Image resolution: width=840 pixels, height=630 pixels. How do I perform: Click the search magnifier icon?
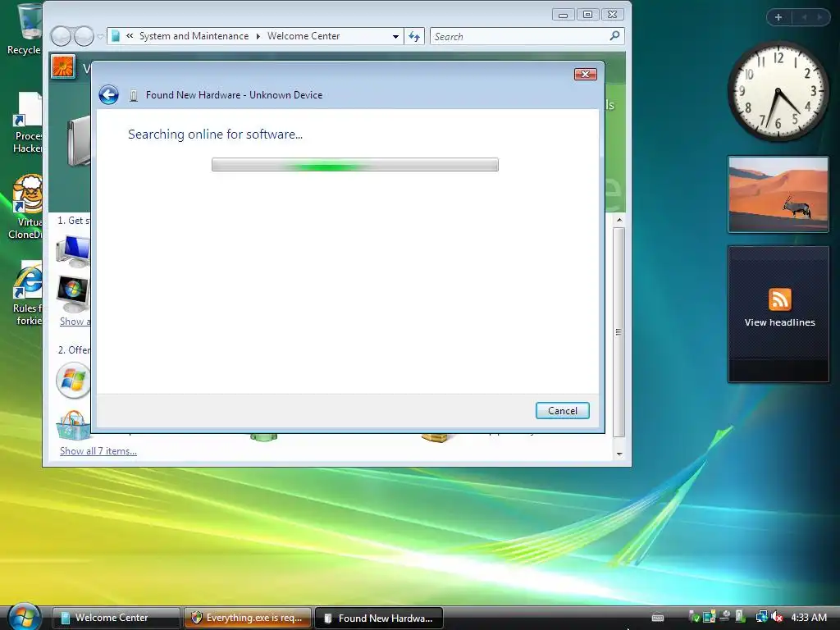pos(614,36)
